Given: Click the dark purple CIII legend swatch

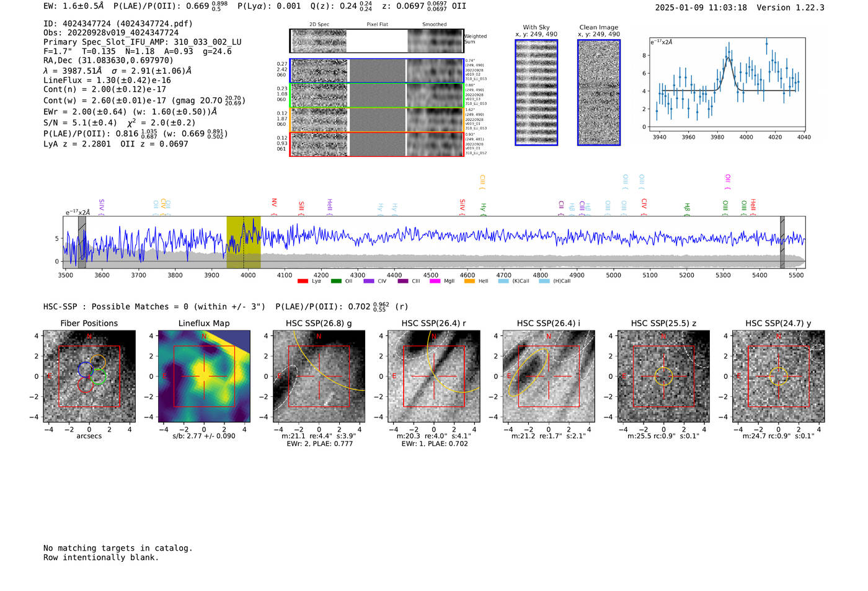Looking at the screenshot, I should click(403, 281).
